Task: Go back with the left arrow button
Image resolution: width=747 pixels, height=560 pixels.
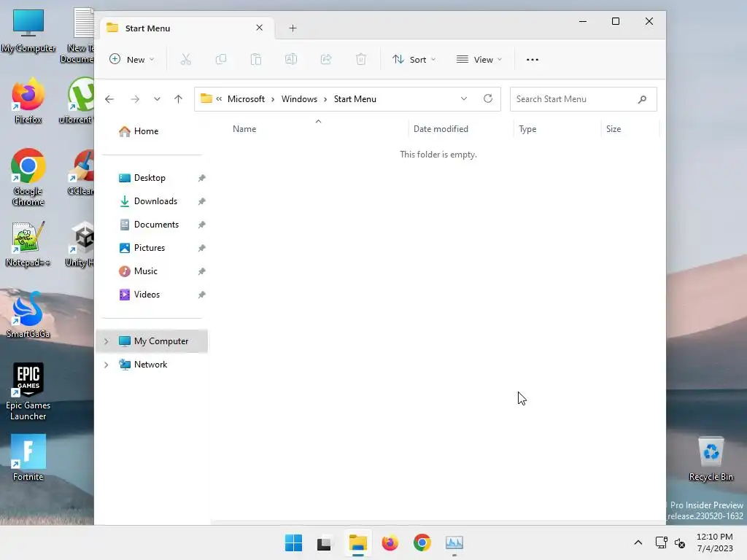Action: (109, 99)
